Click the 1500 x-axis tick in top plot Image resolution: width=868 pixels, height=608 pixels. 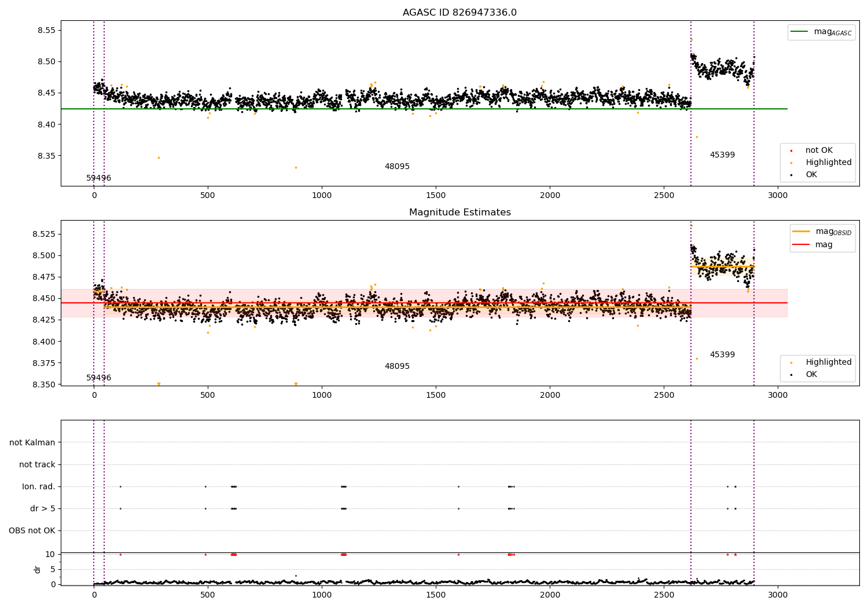point(436,195)
